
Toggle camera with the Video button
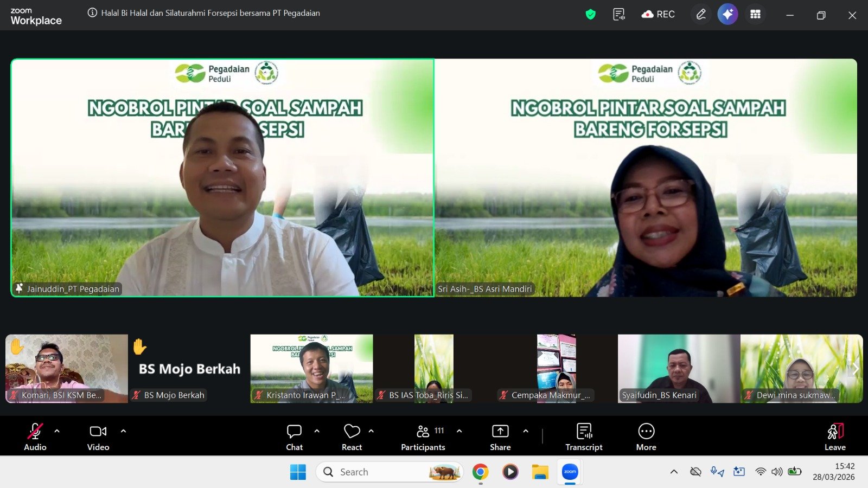click(x=98, y=437)
